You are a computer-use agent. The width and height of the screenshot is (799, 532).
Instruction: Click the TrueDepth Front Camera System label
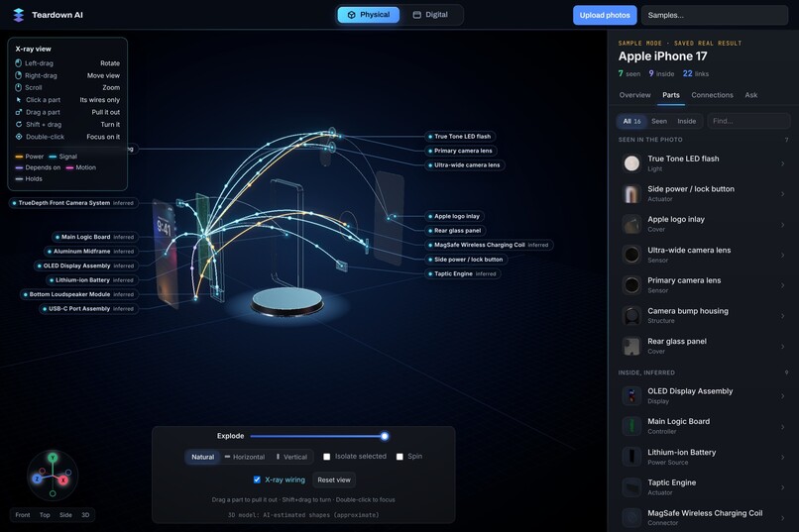(x=73, y=203)
